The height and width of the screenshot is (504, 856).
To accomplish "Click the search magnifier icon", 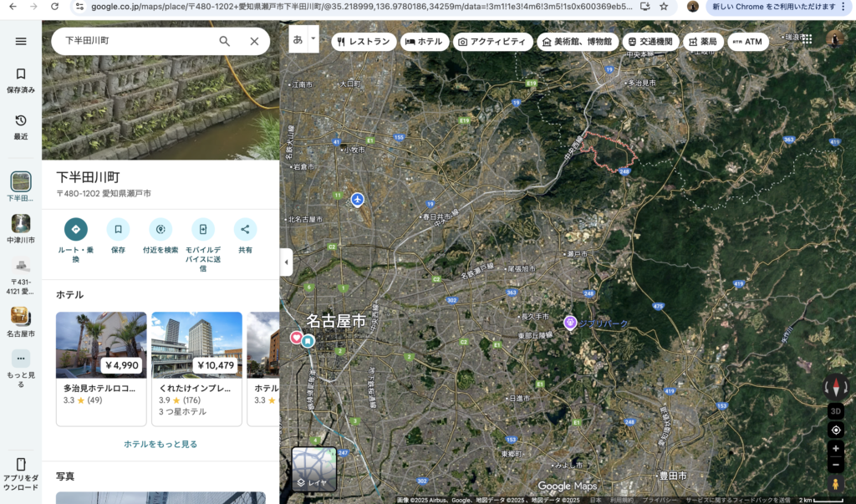I will click(x=224, y=41).
